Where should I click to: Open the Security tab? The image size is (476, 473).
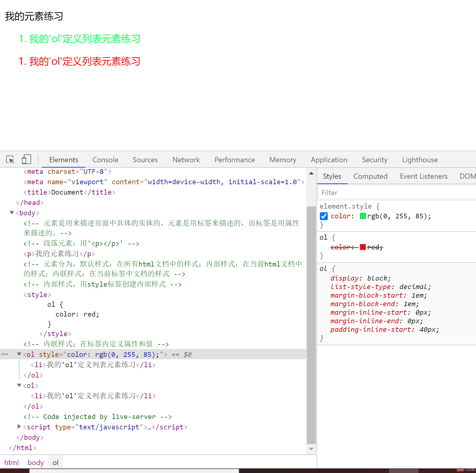tap(374, 159)
